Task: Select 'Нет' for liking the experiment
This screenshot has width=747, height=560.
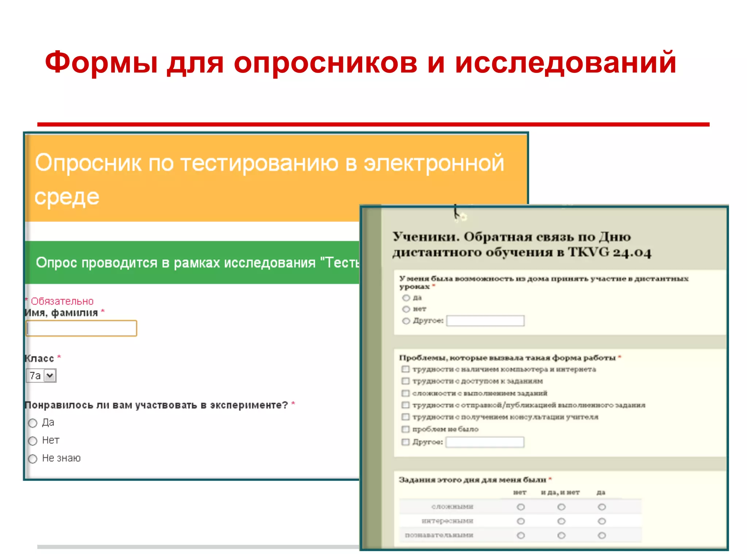Action: point(33,441)
